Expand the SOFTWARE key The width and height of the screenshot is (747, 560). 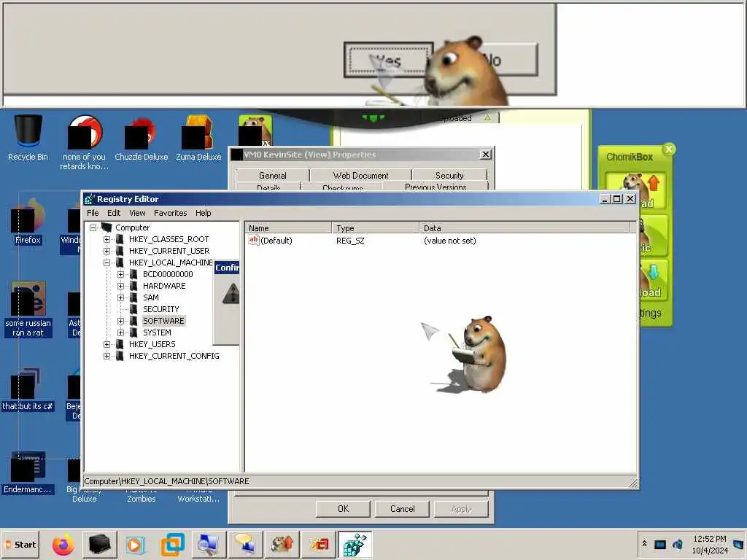tap(121, 321)
